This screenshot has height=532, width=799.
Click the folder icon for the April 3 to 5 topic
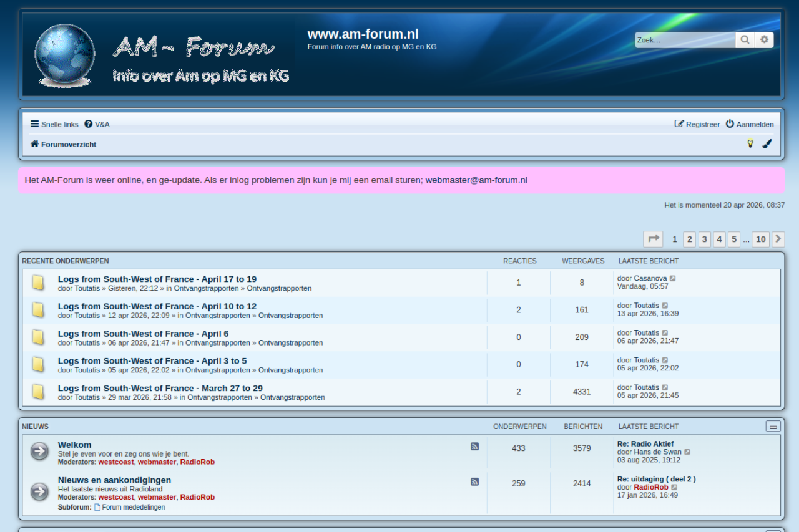(38, 364)
